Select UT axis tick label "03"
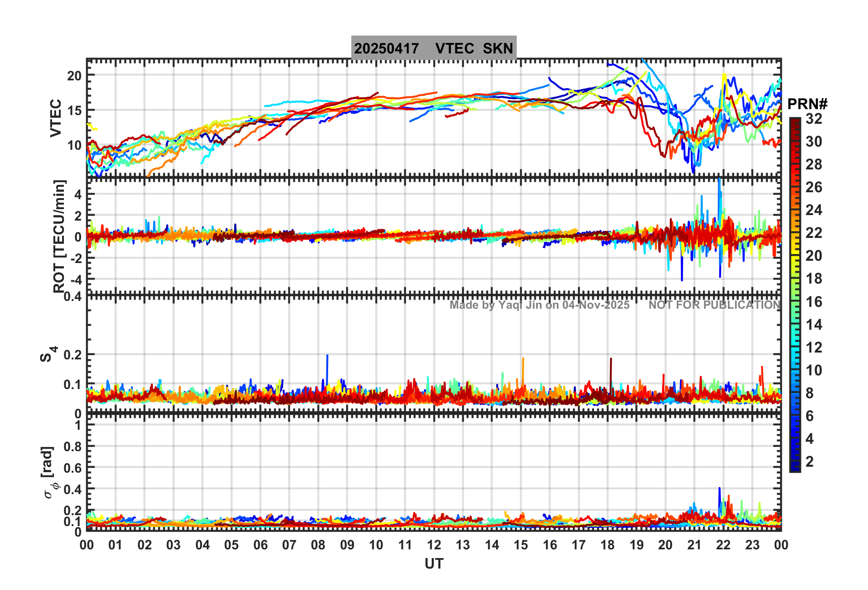The image size is (868, 590). click(x=173, y=545)
